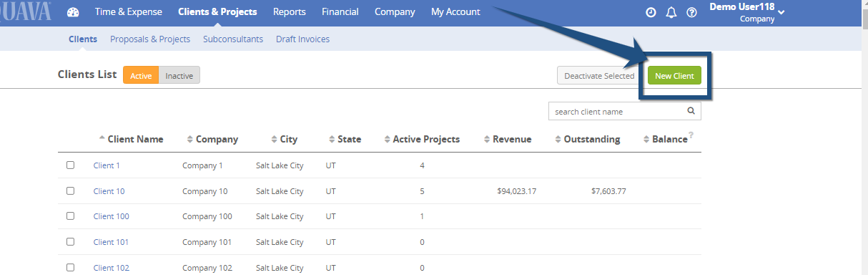This screenshot has height=275, width=868.
Task: Click the $7,603.77 outstanding value
Action: [x=608, y=191]
